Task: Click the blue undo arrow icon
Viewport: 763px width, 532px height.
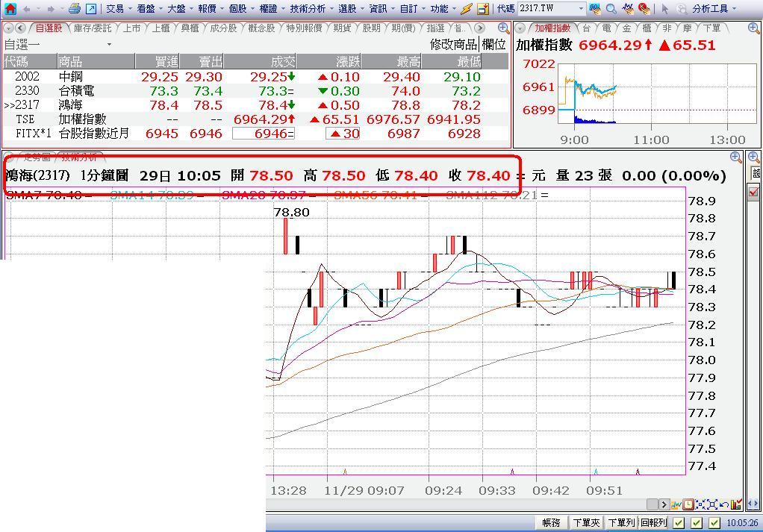Action: click(723, 504)
